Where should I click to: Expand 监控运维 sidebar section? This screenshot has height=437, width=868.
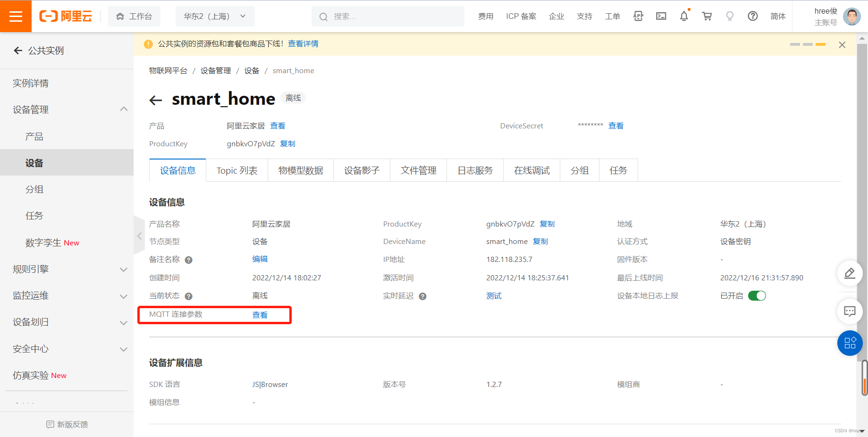point(124,296)
